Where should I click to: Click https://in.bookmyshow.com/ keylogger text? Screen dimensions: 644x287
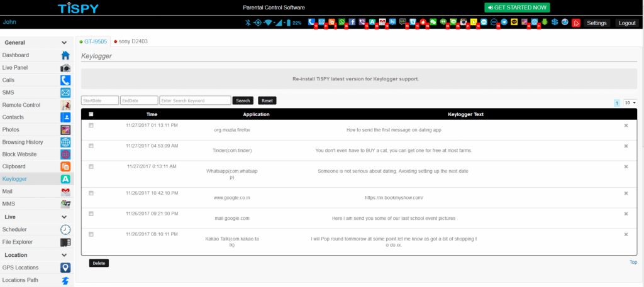click(x=394, y=198)
